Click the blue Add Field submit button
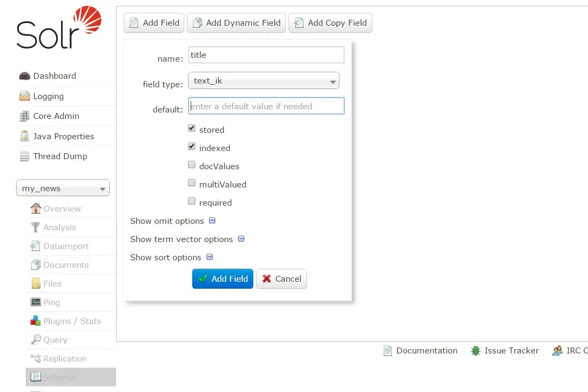 tap(223, 278)
